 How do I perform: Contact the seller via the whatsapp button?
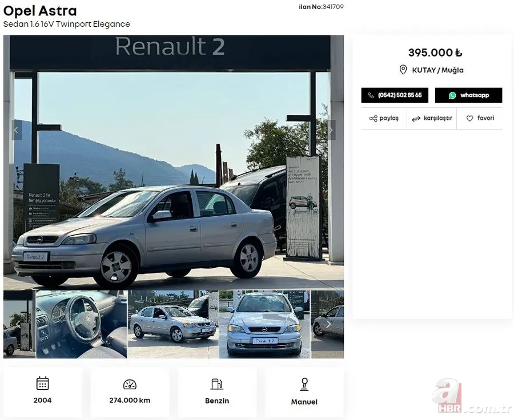(468, 95)
